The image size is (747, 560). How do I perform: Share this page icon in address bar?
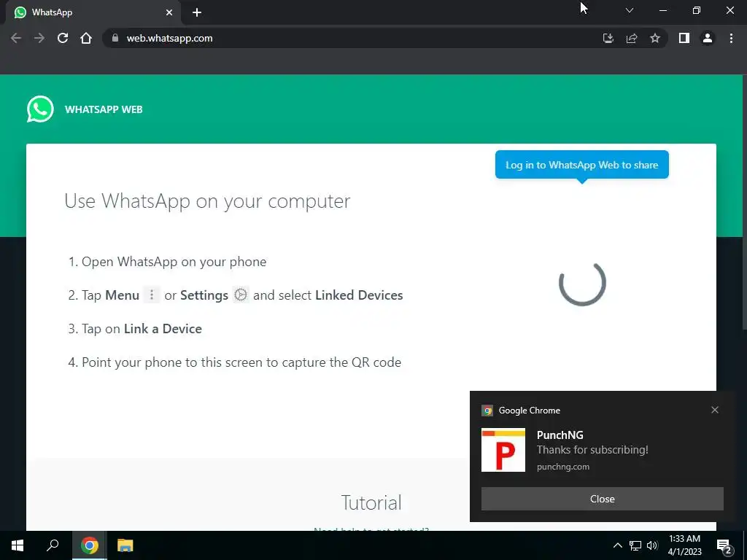[632, 38]
